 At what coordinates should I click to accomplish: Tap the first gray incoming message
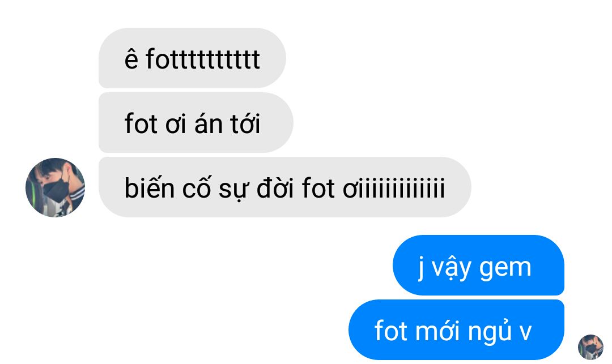point(192,58)
